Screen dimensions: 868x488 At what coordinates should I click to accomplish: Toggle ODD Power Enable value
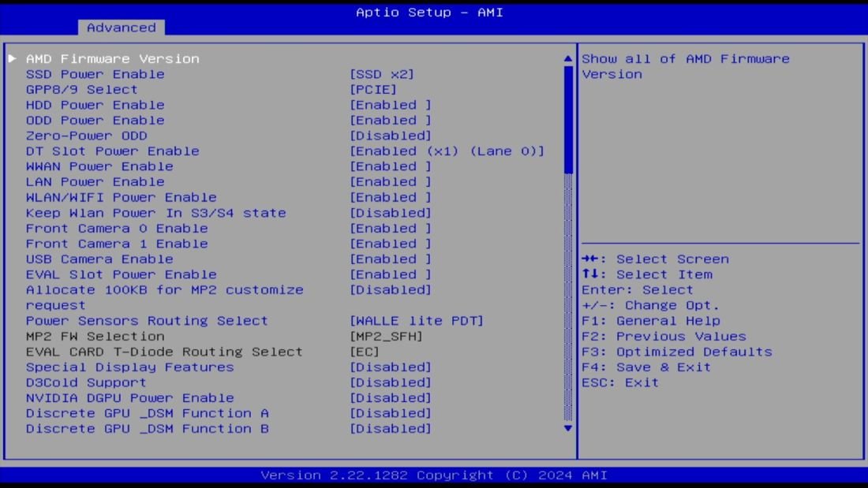pyautogui.click(x=390, y=121)
